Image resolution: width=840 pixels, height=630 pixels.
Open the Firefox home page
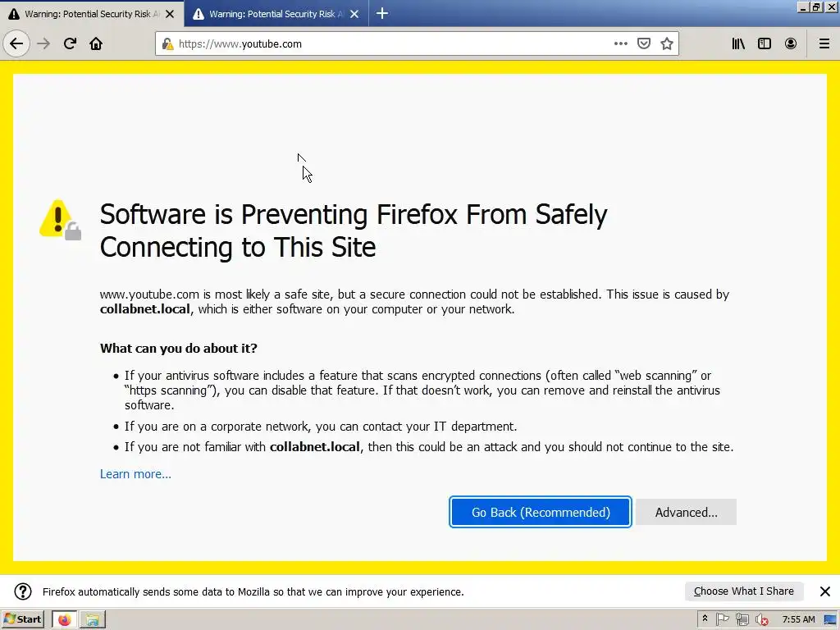pos(96,43)
